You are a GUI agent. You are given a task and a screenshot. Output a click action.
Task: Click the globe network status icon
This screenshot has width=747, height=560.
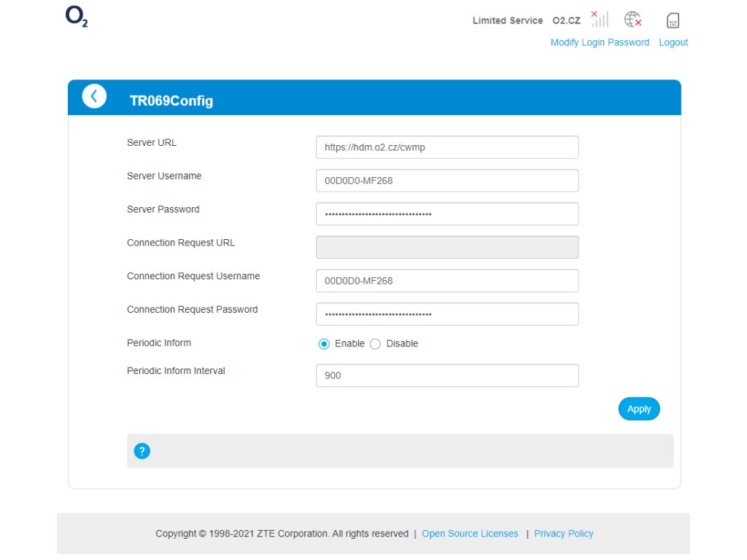[x=632, y=20]
